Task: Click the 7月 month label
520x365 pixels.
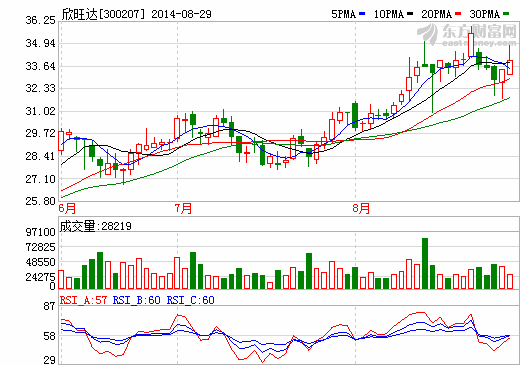Action: [183, 208]
